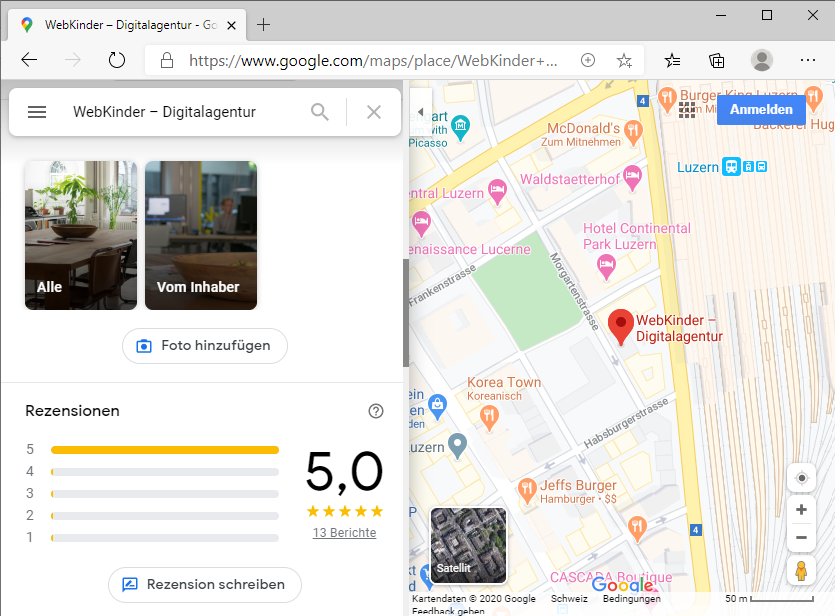Collapse the side panel with arrow
This screenshot has height=616, width=835.
pos(421,112)
